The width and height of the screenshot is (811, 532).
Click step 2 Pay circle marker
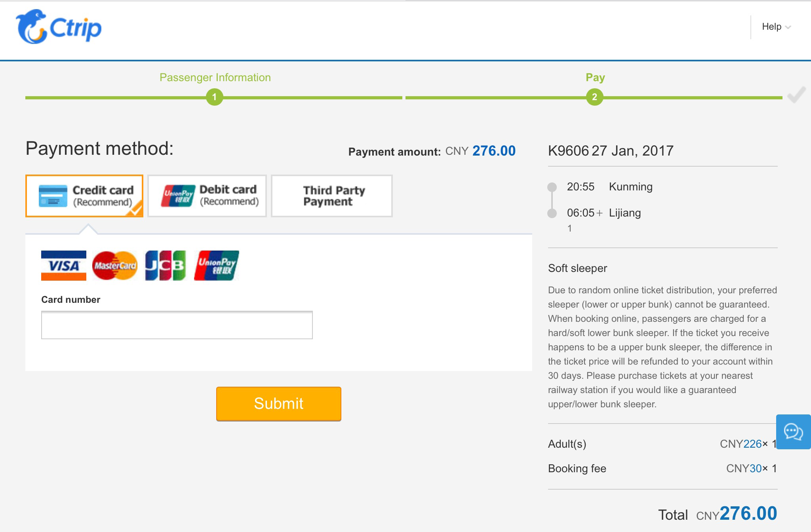point(594,97)
